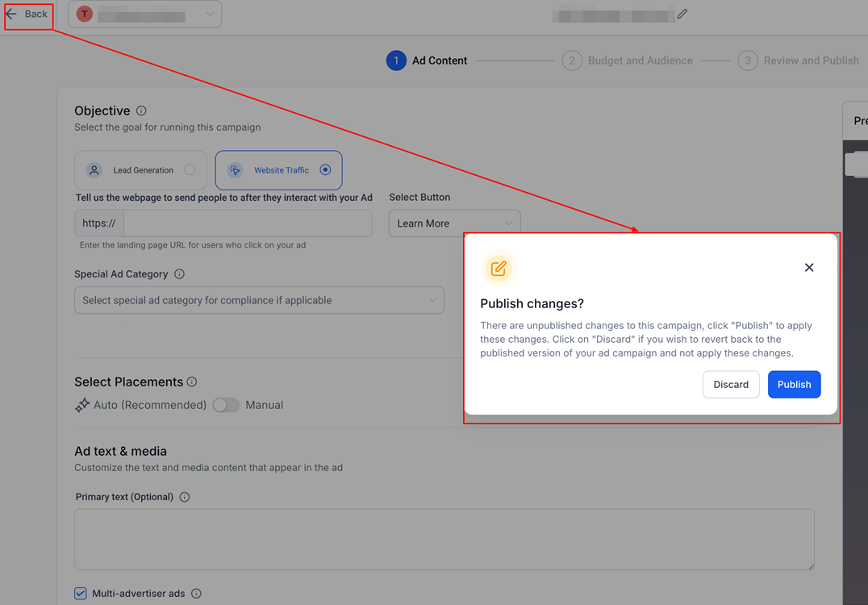Click the https:// prefix label
This screenshot has height=605, width=868.
(x=99, y=223)
